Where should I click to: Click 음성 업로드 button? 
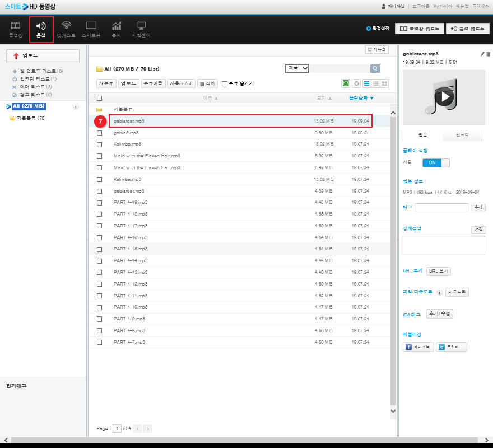point(468,29)
